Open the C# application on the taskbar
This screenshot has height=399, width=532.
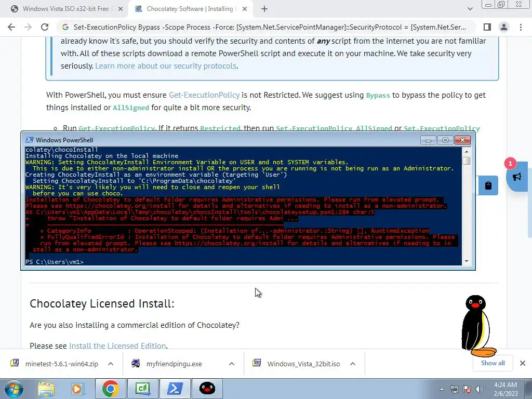click(142, 389)
